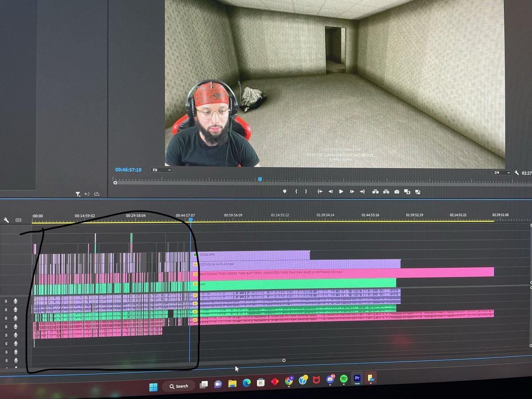
Task: Click 01:29:54:14 on the time ruler
Action: 325,215
